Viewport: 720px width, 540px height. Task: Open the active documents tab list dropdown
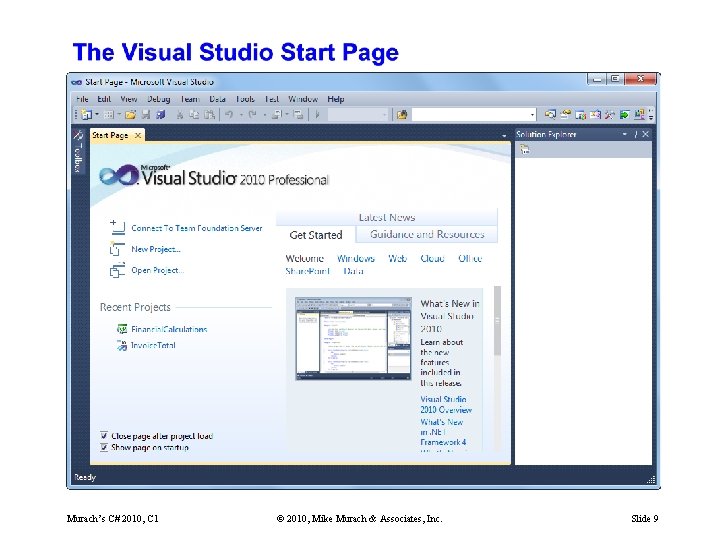click(x=504, y=135)
